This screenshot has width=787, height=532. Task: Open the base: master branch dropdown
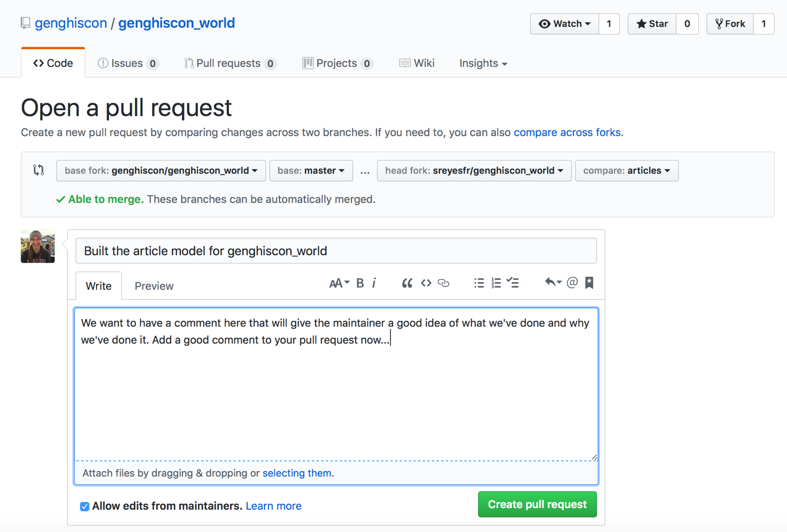311,171
